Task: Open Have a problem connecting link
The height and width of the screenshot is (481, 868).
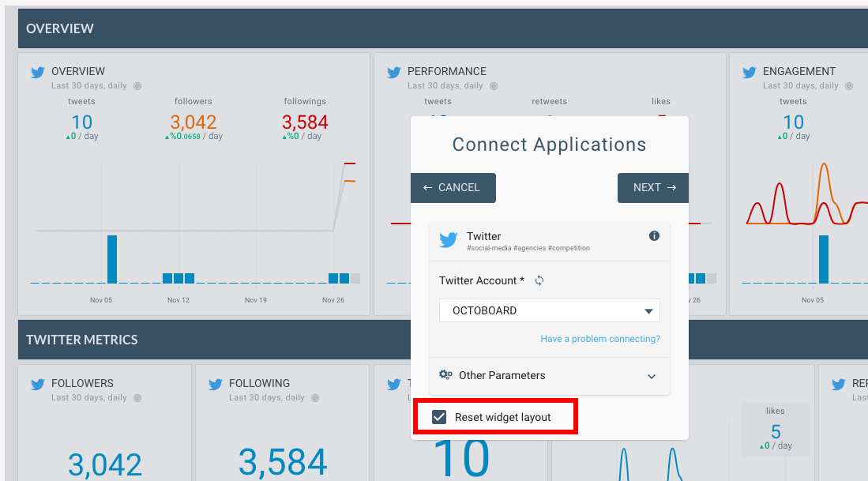Action: (600, 339)
